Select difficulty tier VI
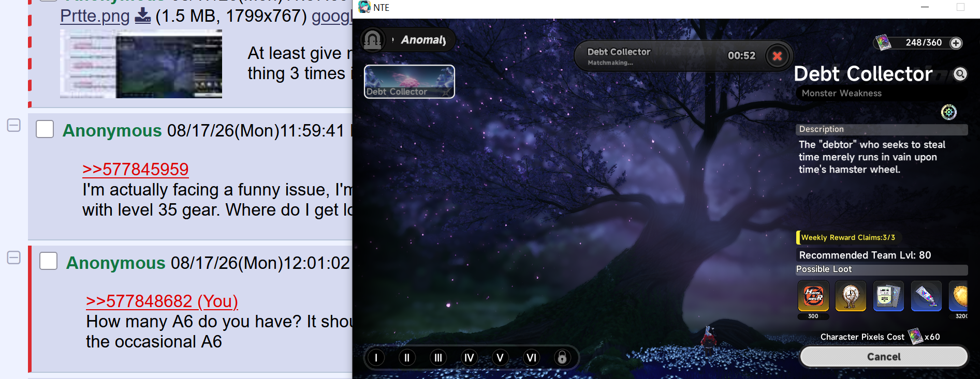This screenshot has height=379, width=980. [531, 357]
